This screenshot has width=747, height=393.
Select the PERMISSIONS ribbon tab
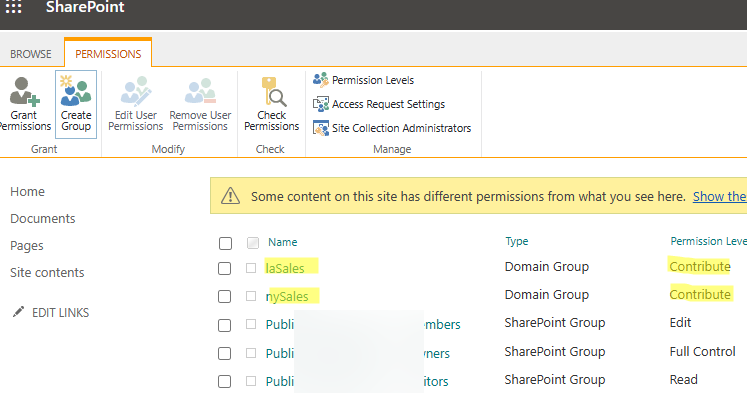[x=108, y=54]
